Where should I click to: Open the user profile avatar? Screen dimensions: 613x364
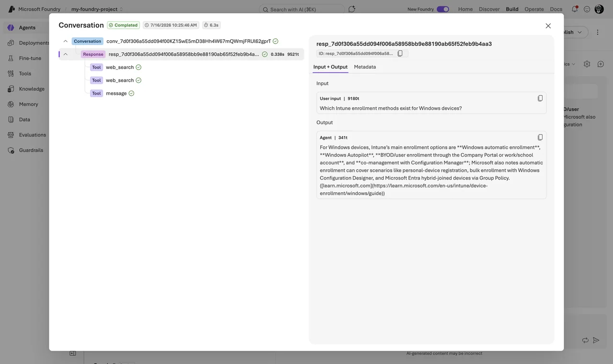(599, 9)
